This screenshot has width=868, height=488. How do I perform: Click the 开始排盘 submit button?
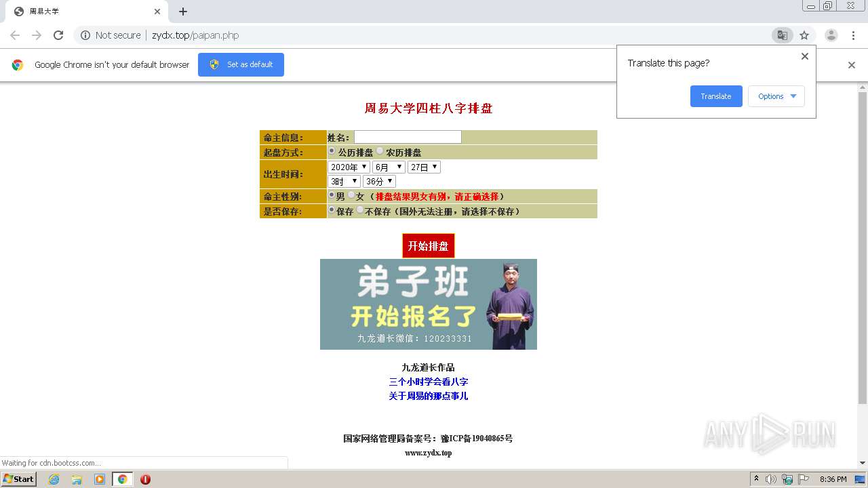(x=429, y=245)
